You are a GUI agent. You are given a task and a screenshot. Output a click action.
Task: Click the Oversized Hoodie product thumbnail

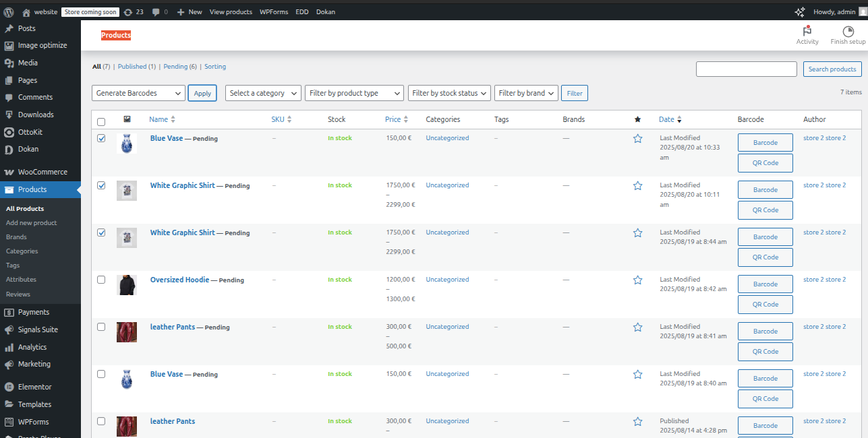[x=126, y=284]
